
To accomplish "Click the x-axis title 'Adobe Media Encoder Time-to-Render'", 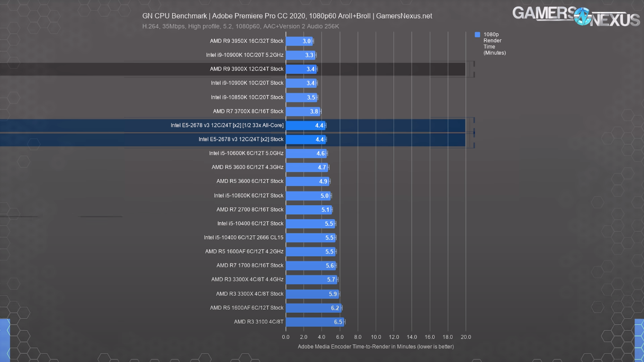I will 376,346.
